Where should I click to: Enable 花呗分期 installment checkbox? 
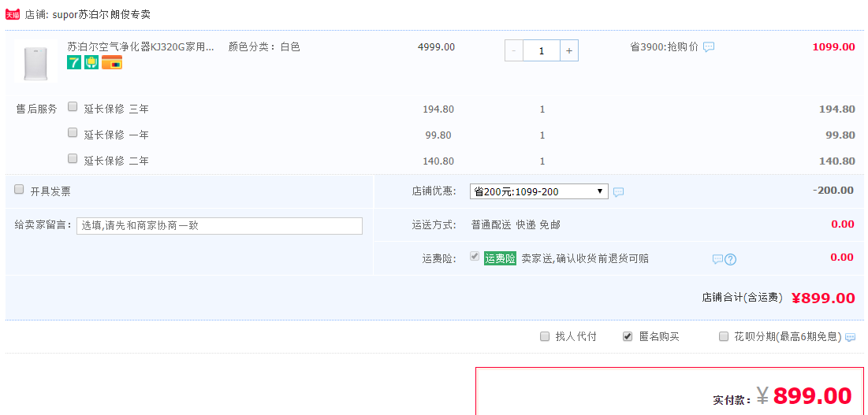[x=724, y=336]
